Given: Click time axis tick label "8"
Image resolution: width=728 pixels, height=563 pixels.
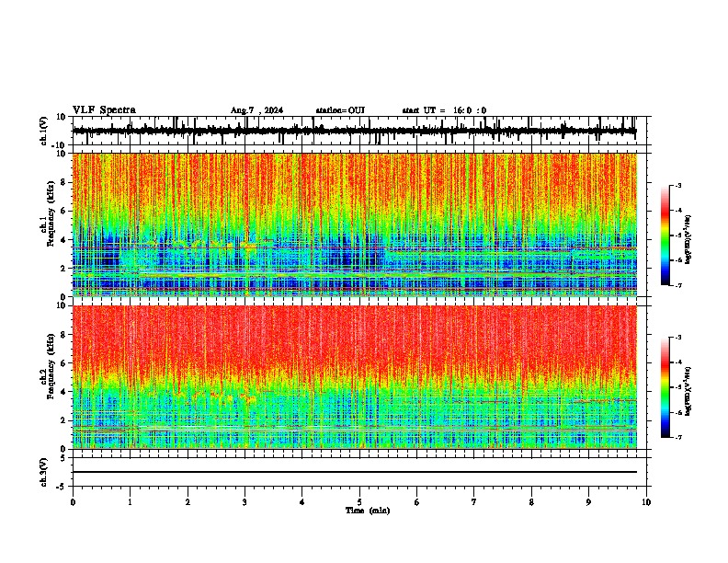Looking at the screenshot, I should click(531, 502).
